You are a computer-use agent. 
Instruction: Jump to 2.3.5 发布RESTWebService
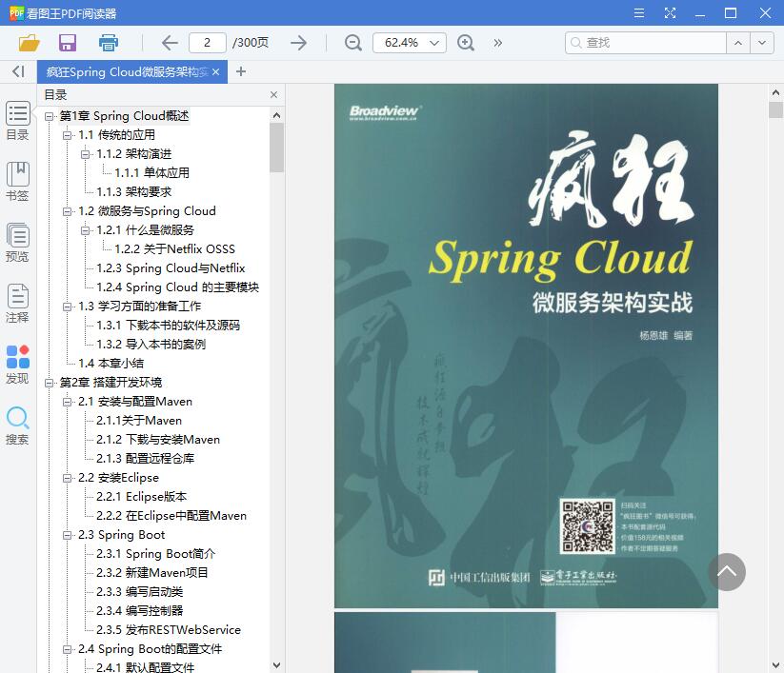pyautogui.click(x=169, y=629)
